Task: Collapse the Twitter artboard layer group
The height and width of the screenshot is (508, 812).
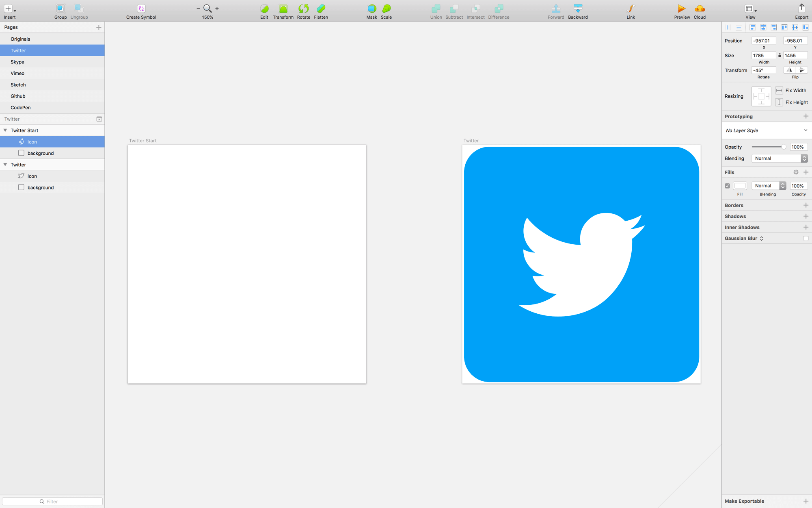Action: tap(5, 165)
